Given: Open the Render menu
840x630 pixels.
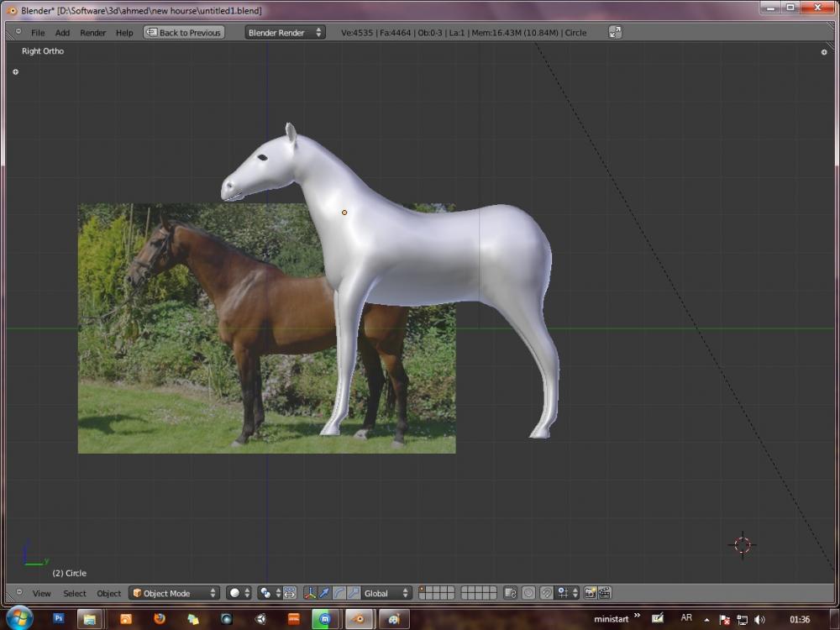Looking at the screenshot, I should point(92,33).
